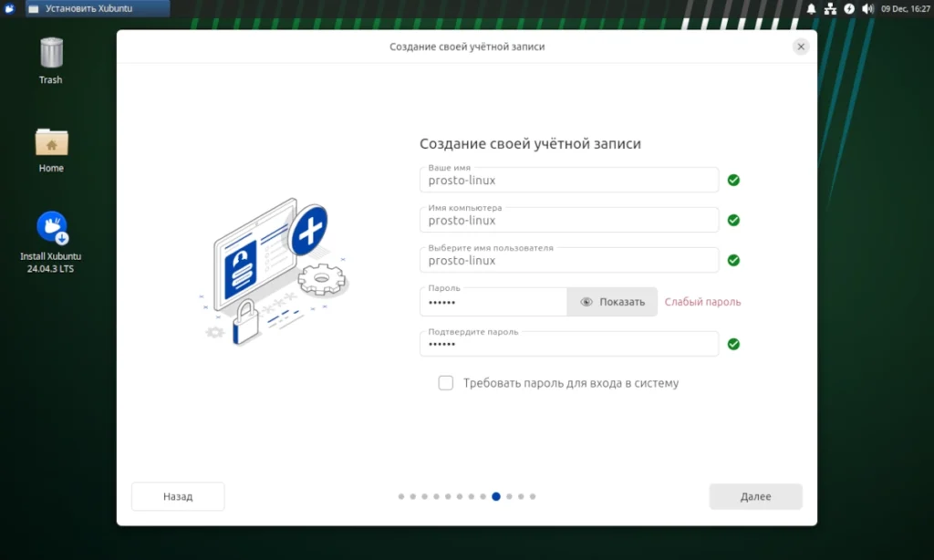Viewport: 934px width, 560px height.
Task: Click the Выберите имя пользователя field
Action: (569, 260)
